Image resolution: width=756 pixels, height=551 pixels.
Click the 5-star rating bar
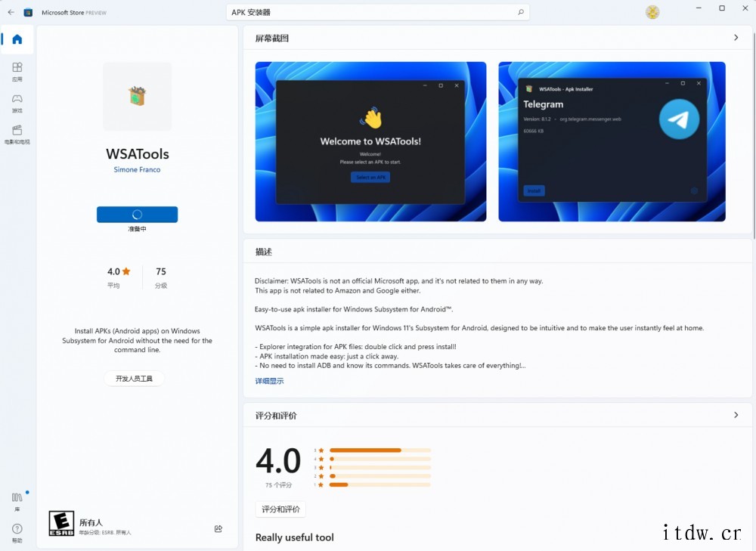coord(380,450)
